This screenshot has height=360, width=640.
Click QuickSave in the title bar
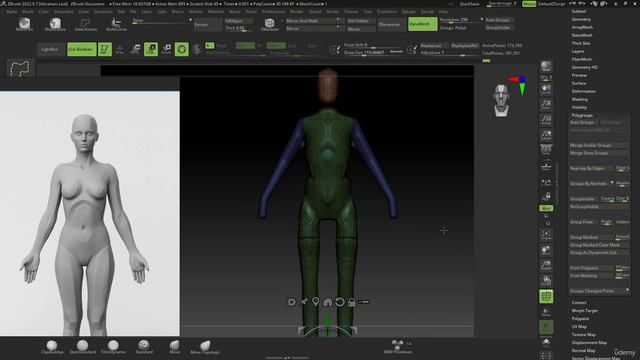pyautogui.click(x=469, y=4)
